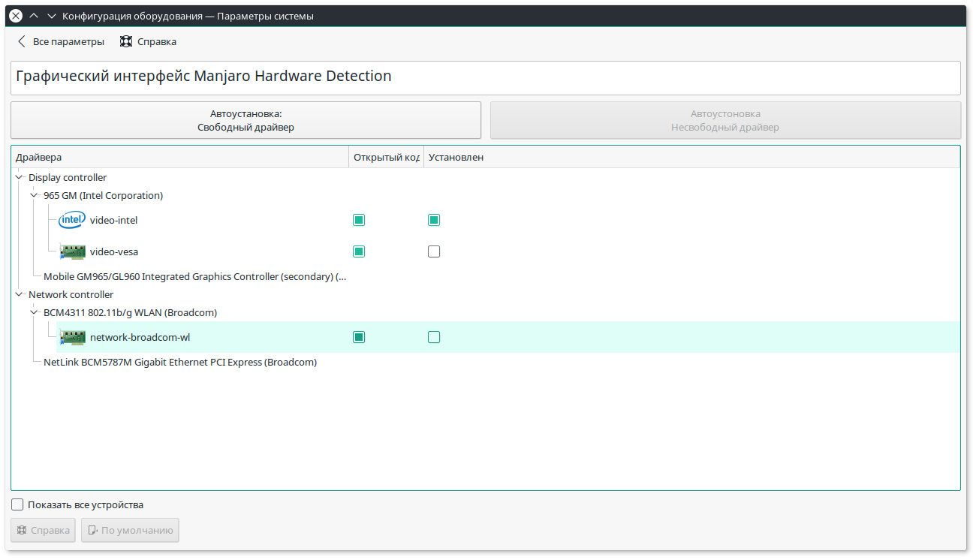
Task: Enable Показать все устройства checkbox
Action: tap(18, 504)
